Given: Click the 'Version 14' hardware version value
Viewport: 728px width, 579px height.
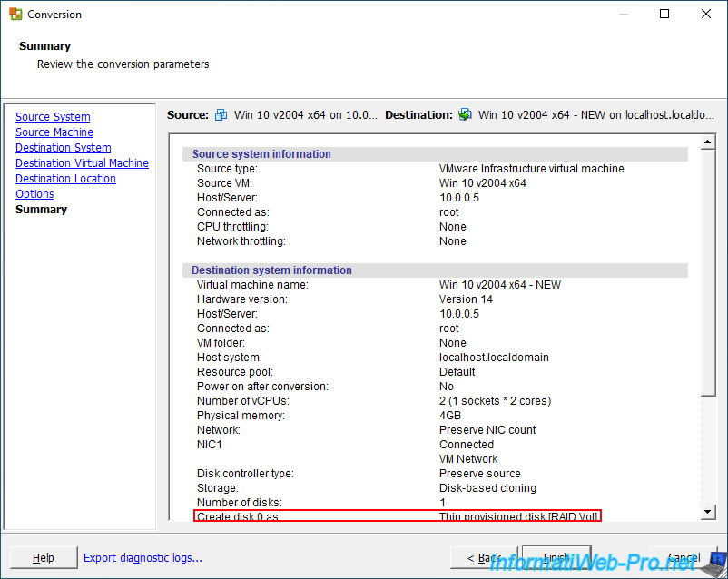Looking at the screenshot, I should coord(467,299).
